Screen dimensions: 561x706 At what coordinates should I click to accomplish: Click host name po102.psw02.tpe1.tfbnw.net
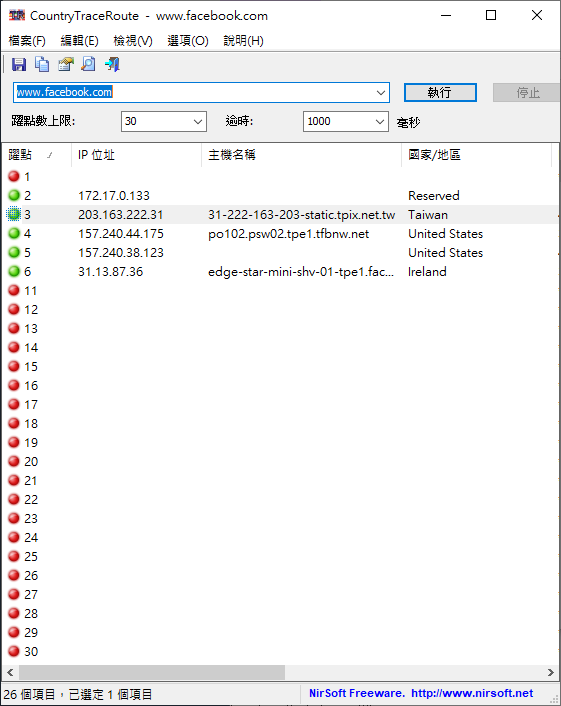288,233
